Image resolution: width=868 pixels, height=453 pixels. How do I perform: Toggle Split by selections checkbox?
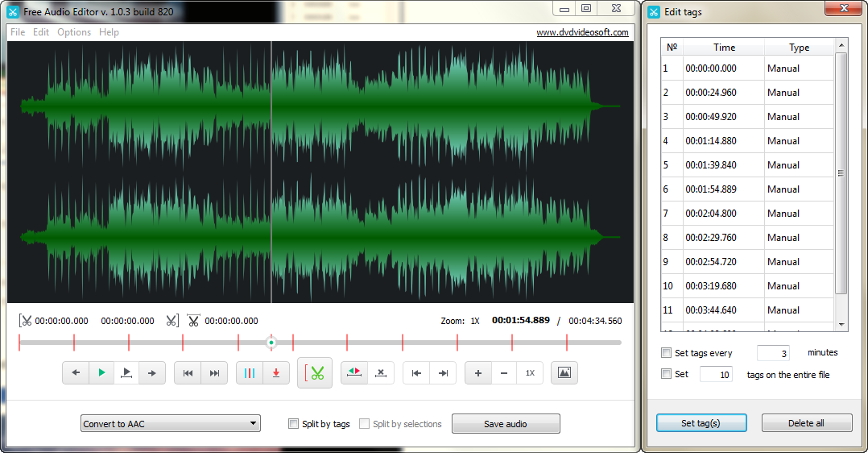[364, 424]
